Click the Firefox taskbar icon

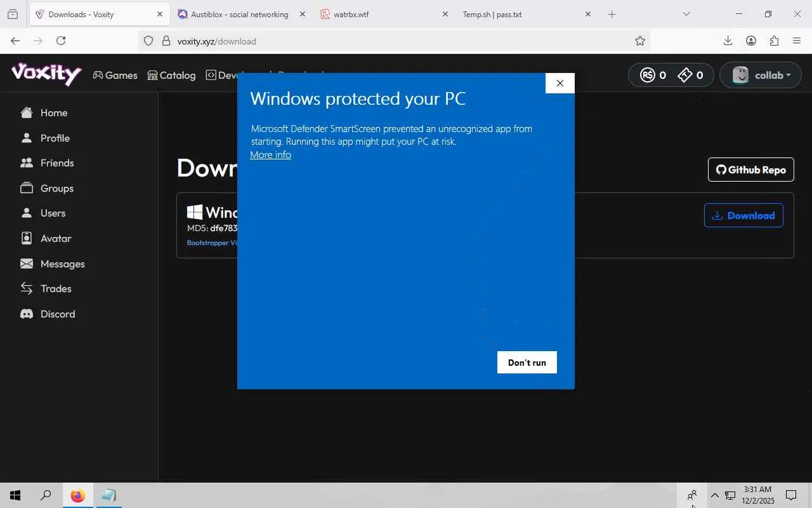click(x=77, y=495)
